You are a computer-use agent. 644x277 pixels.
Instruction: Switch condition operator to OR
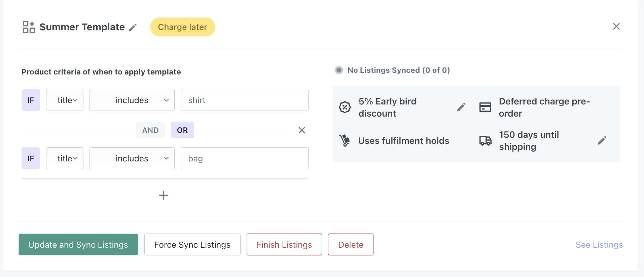click(x=182, y=130)
